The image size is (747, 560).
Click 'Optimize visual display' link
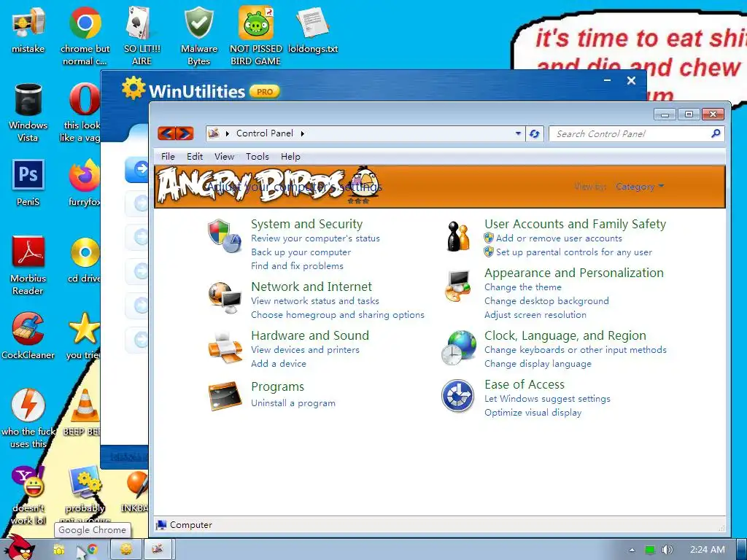(533, 413)
